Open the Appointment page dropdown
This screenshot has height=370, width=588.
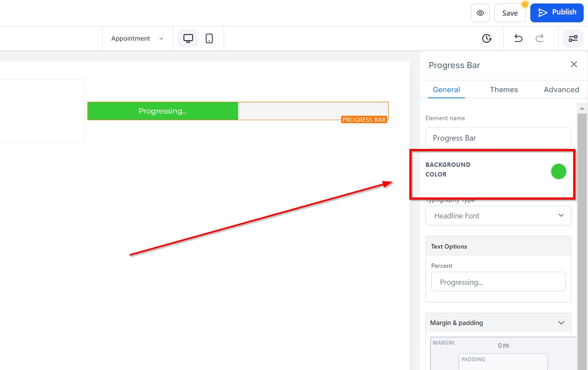pos(137,38)
